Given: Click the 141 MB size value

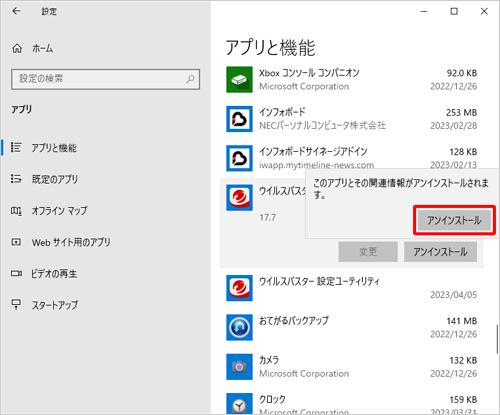Looking at the screenshot, I should (x=462, y=321).
